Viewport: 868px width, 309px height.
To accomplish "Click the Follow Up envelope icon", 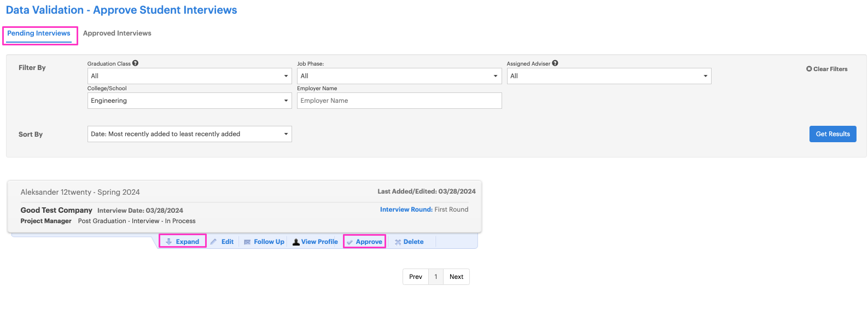I will [x=247, y=242].
